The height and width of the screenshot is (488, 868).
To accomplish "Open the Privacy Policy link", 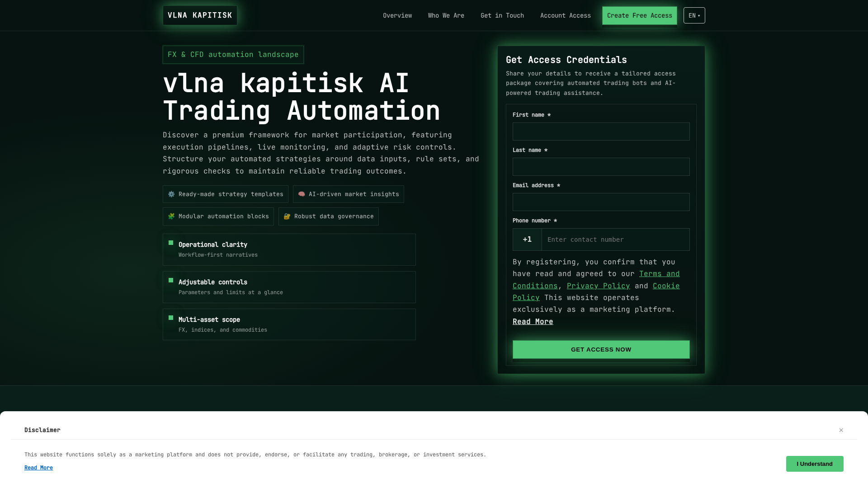I will click(599, 286).
